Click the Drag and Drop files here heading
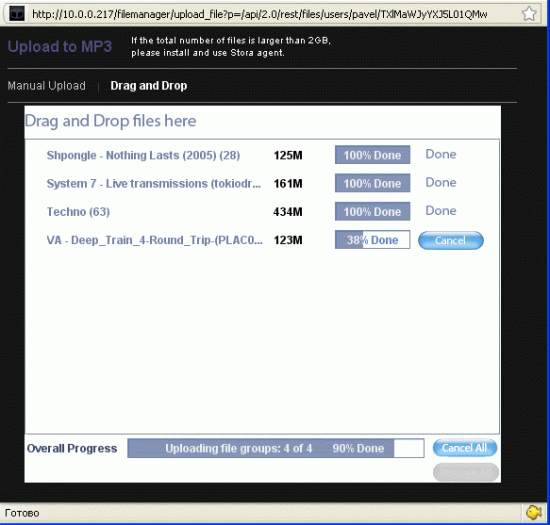 110,121
